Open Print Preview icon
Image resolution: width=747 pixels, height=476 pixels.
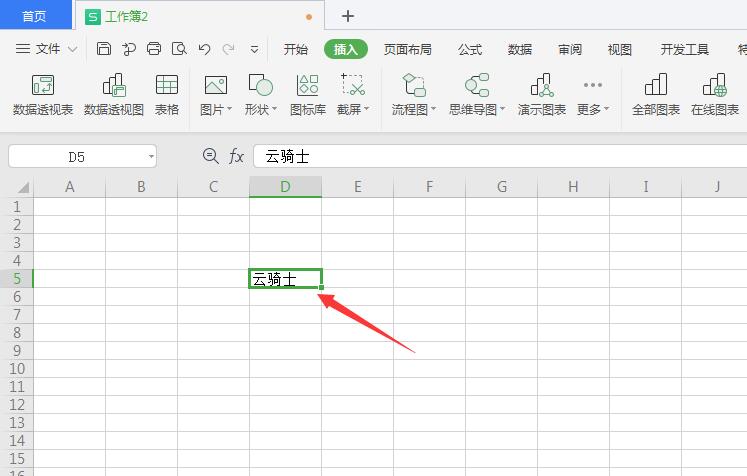179,49
